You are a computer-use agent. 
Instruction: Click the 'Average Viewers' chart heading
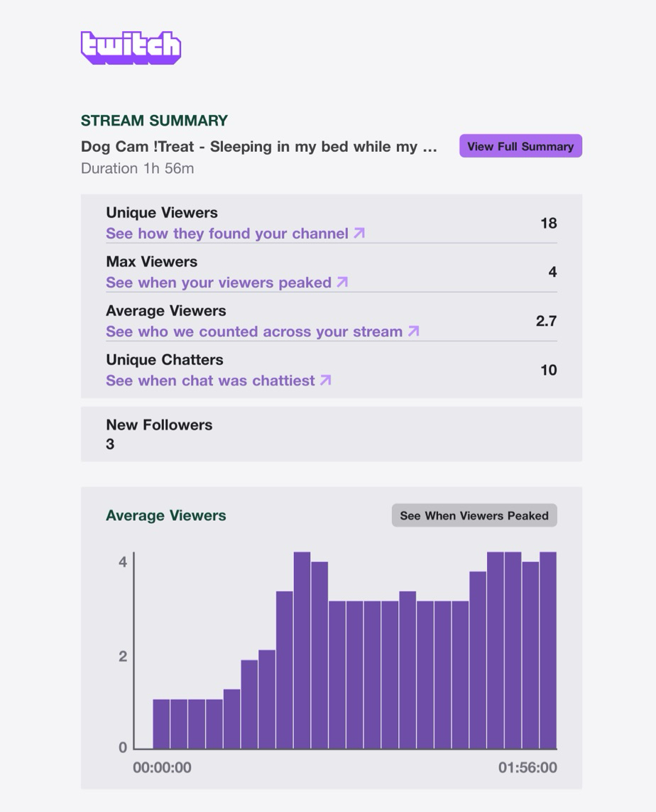166,516
